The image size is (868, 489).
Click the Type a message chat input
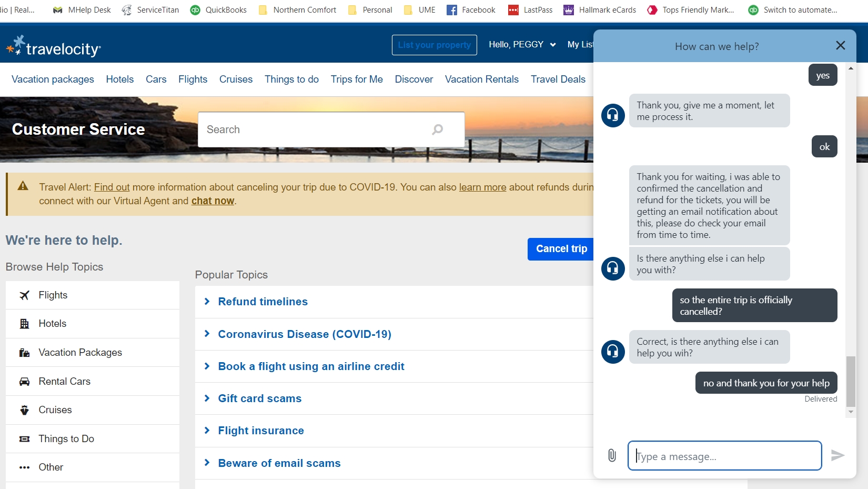(725, 456)
